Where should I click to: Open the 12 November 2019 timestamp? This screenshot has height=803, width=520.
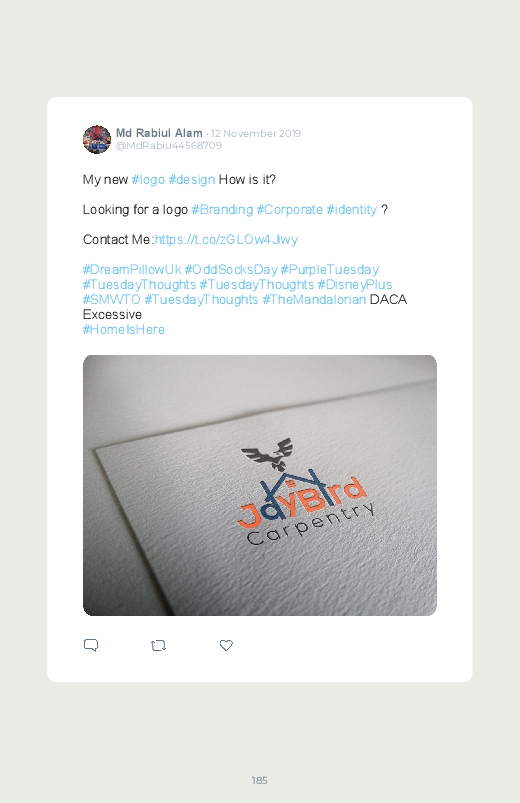256,134
